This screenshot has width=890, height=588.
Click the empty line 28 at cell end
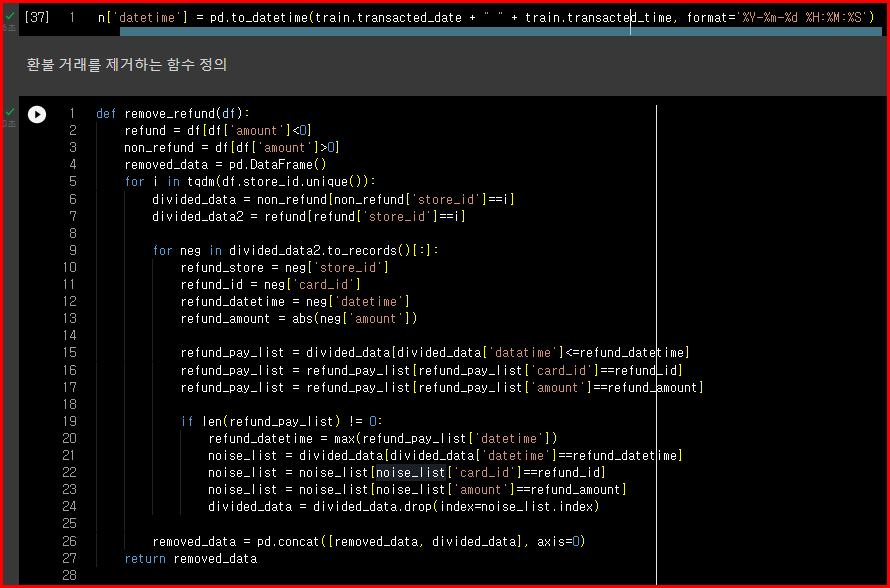pos(375,576)
